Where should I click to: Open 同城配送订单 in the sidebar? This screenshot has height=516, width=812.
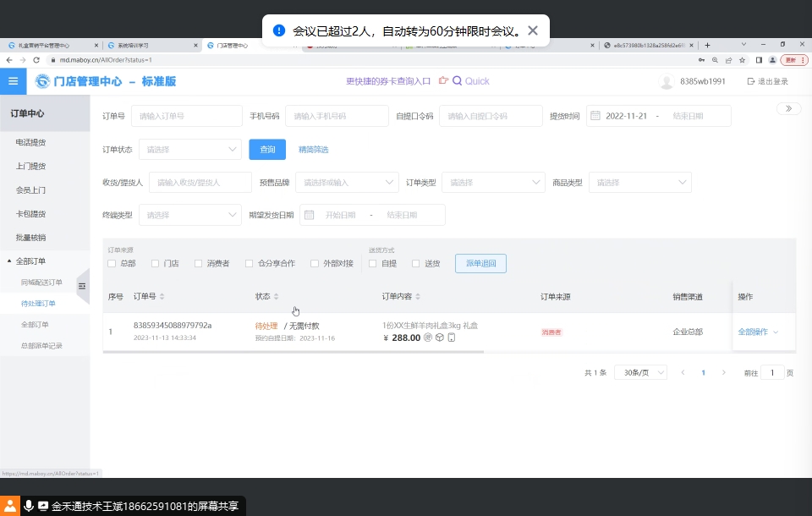pyautogui.click(x=41, y=282)
